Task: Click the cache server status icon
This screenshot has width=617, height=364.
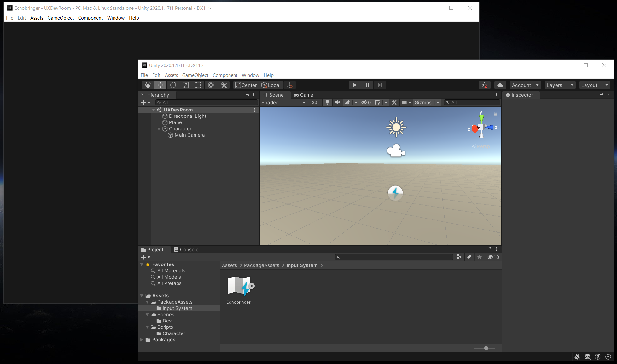Action: pyautogui.click(x=588, y=357)
